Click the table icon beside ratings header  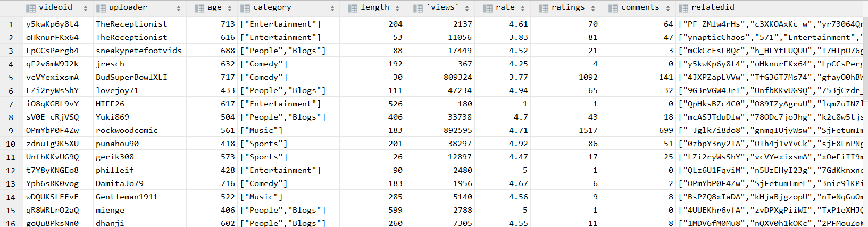click(x=543, y=8)
